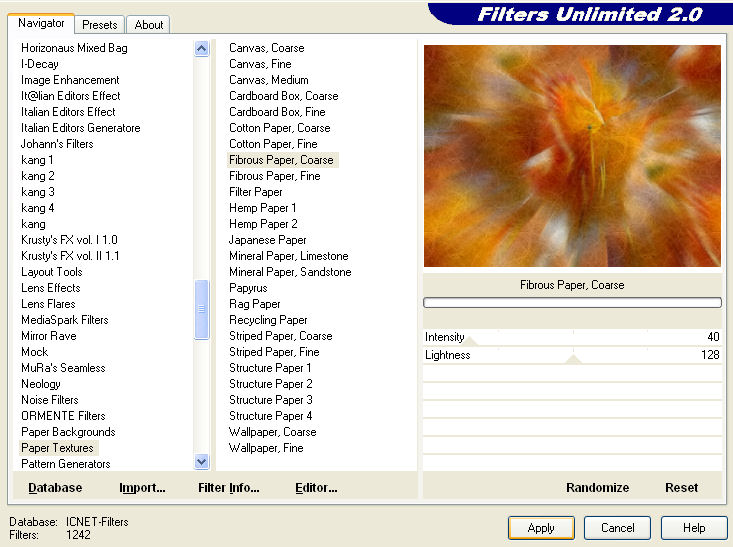The height and width of the screenshot is (547, 733).
Task: Select It@lian Editors Effect category
Action: pos(71,96)
